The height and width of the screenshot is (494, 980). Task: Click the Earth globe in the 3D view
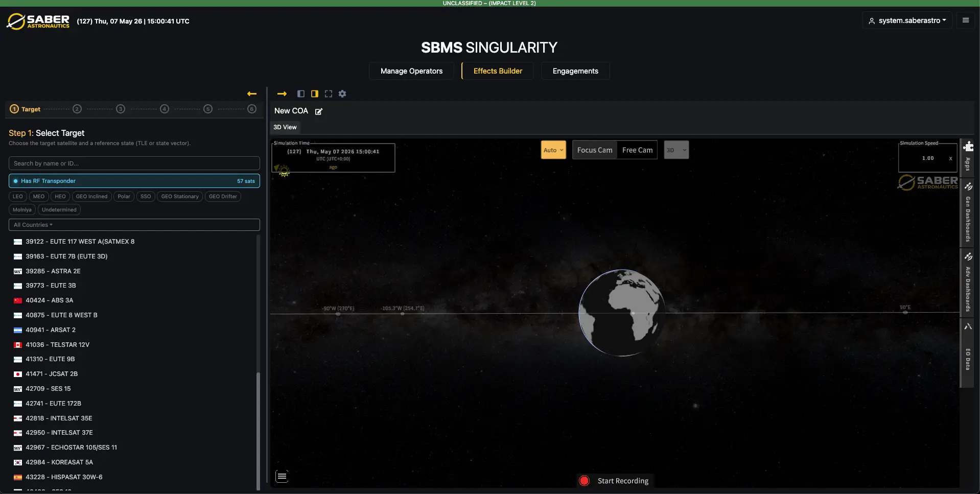coord(622,313)
